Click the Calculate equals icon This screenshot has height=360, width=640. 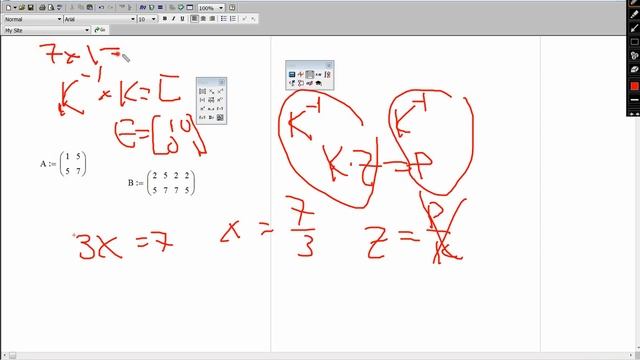click(x=160, y=7)
